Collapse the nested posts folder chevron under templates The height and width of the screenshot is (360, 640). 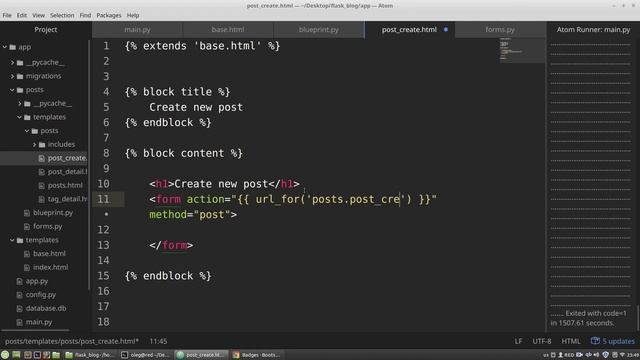[x=27, y=131]
